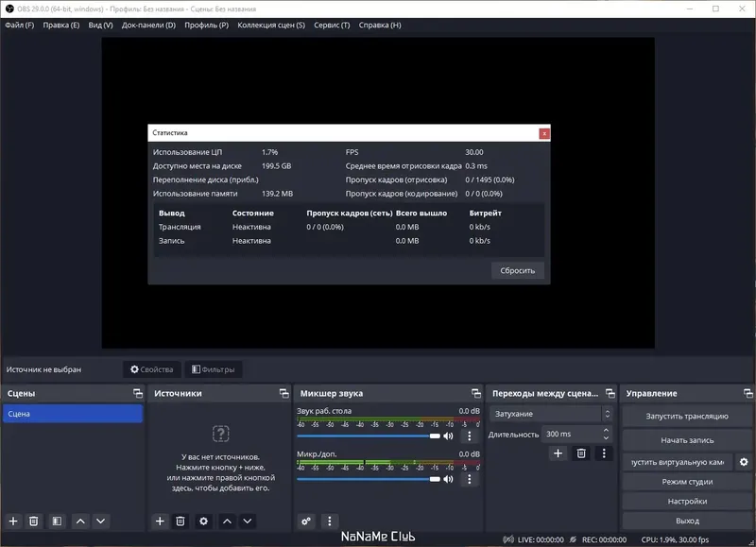Open source properties gear in Источники panel

tap(203, 521)
